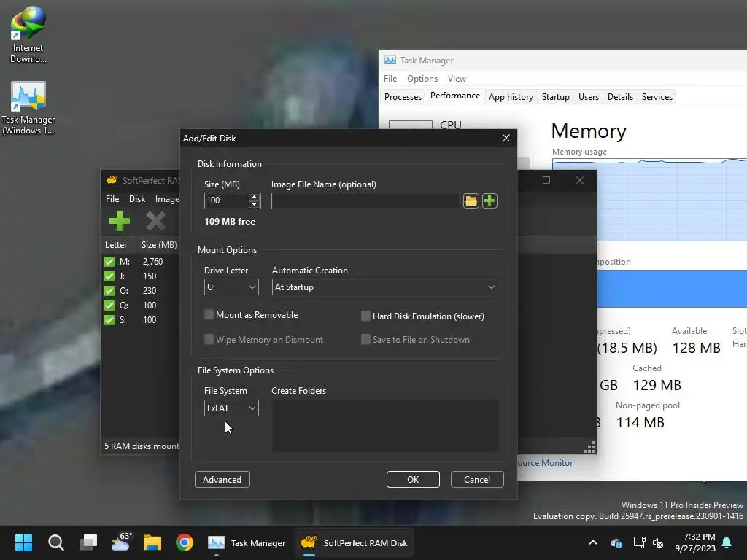747x560 pixels.
Task: Open Disk menu in RAM Disk window
Action: tap(137, 199)
